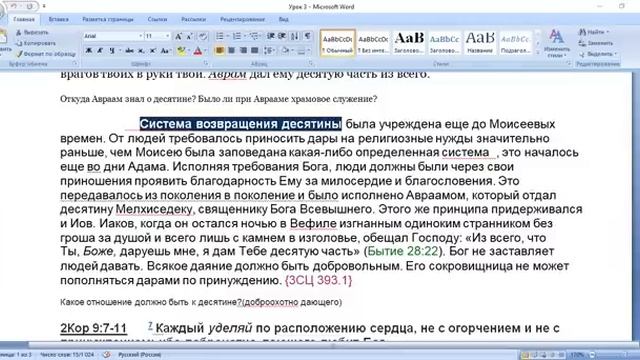Screen dimensions: 640x360
Task: Click the Русский (Россия) language indicator
Action: [139, 355]
